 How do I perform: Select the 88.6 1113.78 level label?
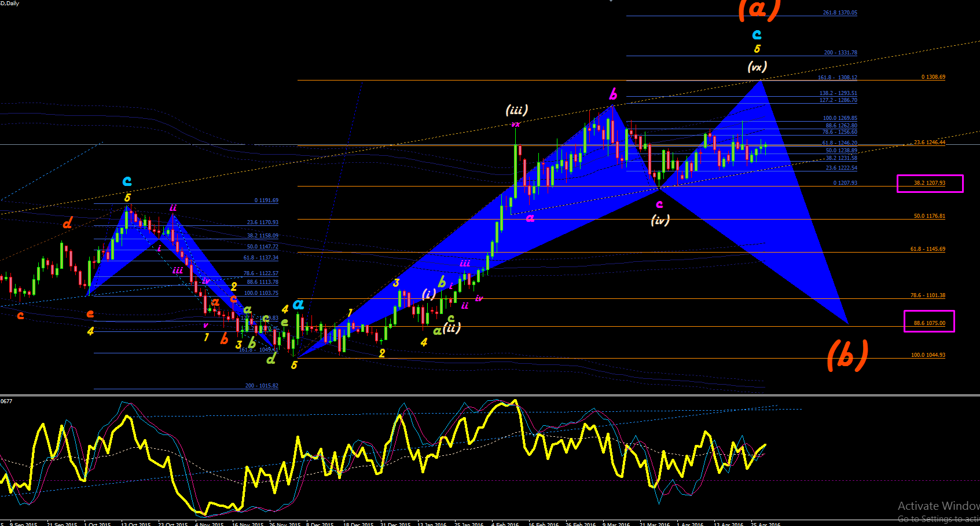(263, 282)
